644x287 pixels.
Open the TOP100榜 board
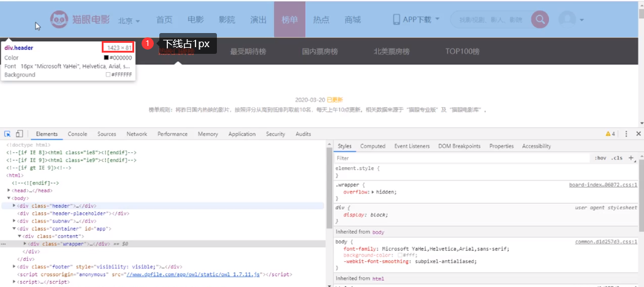(x=463, y=51)
